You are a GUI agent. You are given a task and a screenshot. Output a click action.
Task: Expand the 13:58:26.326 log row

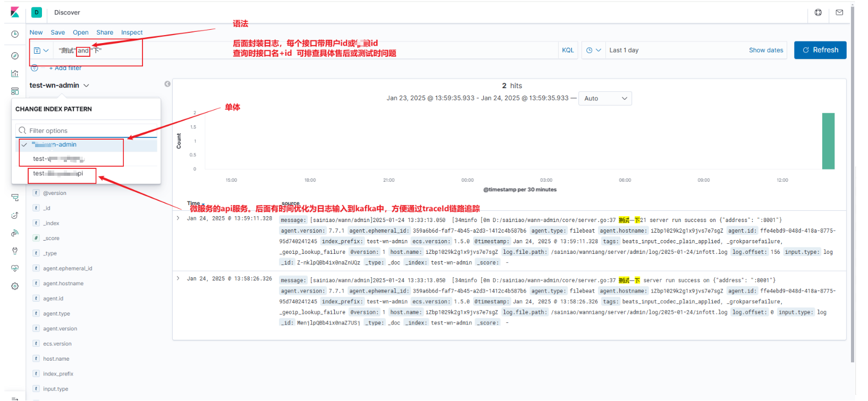coord(178,278)
